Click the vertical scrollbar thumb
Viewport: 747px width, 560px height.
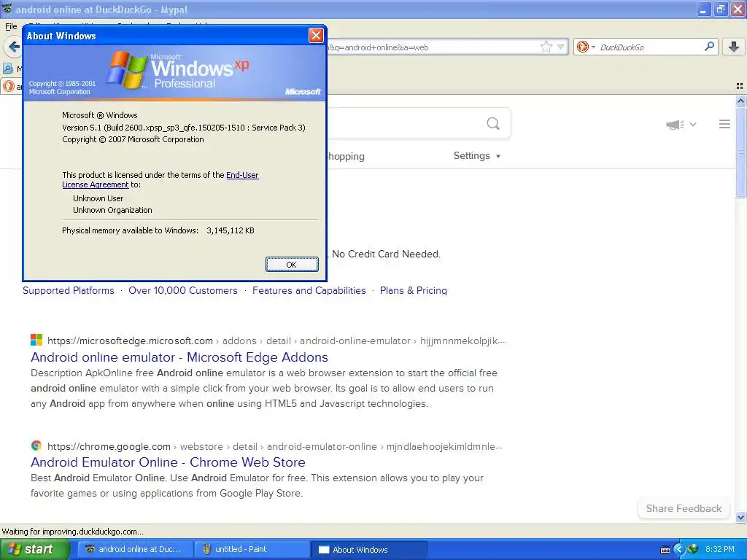pos(741,152)
